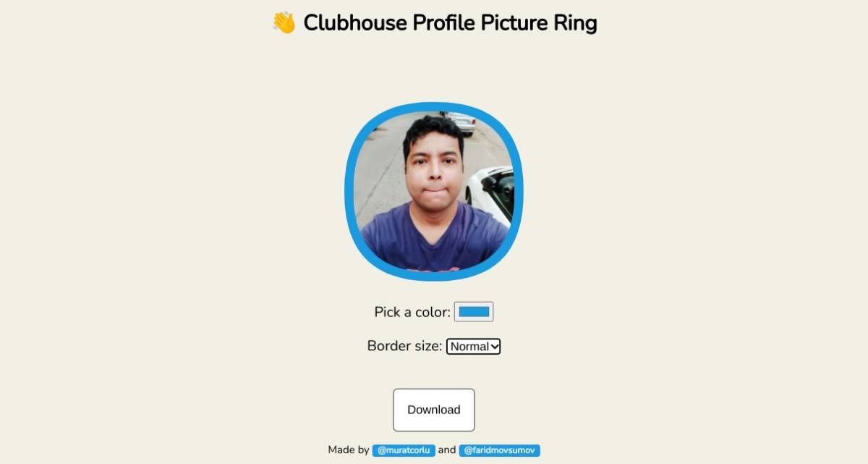Open the blue color picker swatch
Image resolution: width=868 pixels, height=464 pixels.
[474, 312]
